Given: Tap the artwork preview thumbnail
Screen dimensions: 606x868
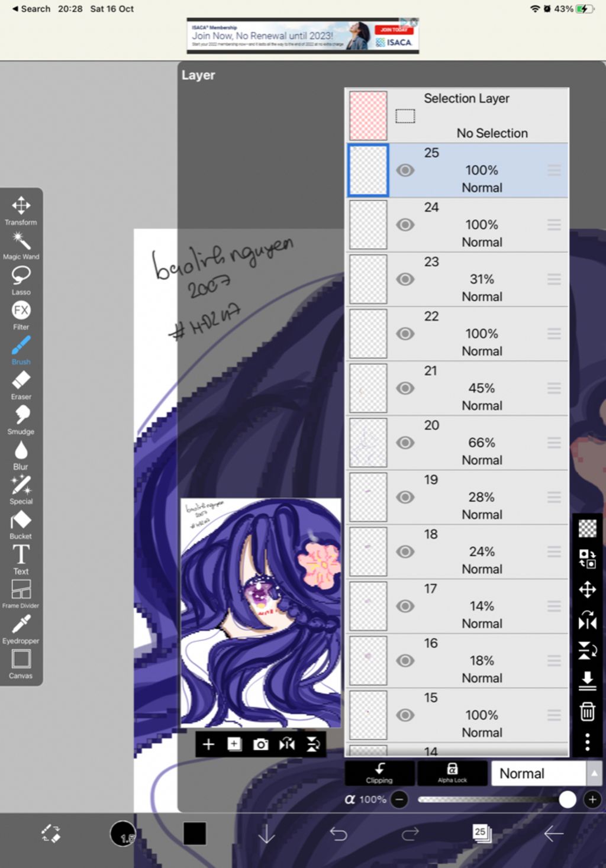Looking at the screenshot, I should pos(261,612).
